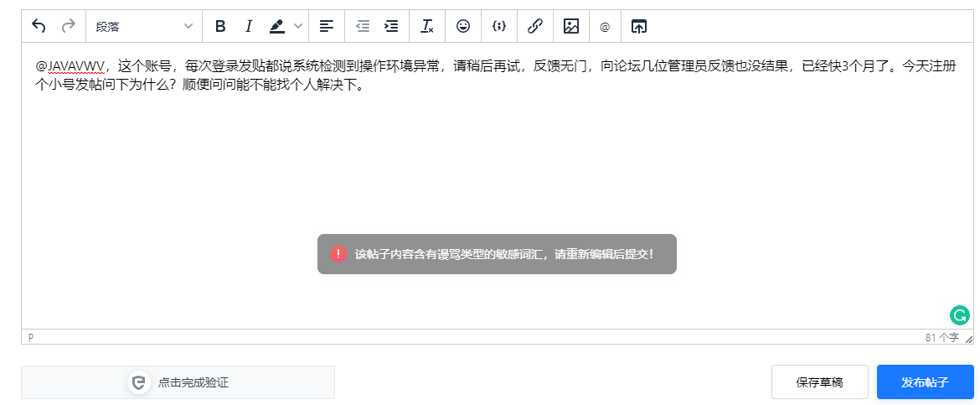Undo the last edit
Viewport: 980px width, 405px height.
[x=39, y=26]
